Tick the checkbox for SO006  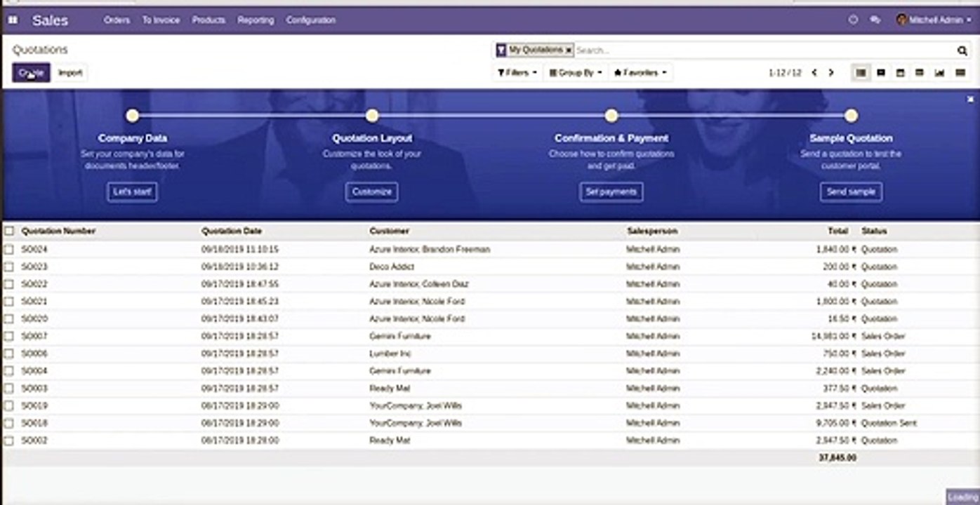pyautogui.click(x=9, y=353)
